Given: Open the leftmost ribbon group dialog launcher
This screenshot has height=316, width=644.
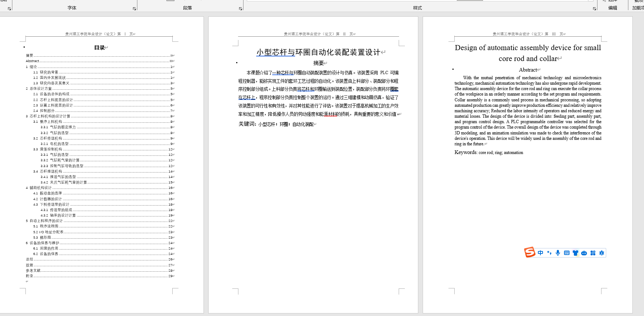Looking at the screenshot, I should point(9,9).
